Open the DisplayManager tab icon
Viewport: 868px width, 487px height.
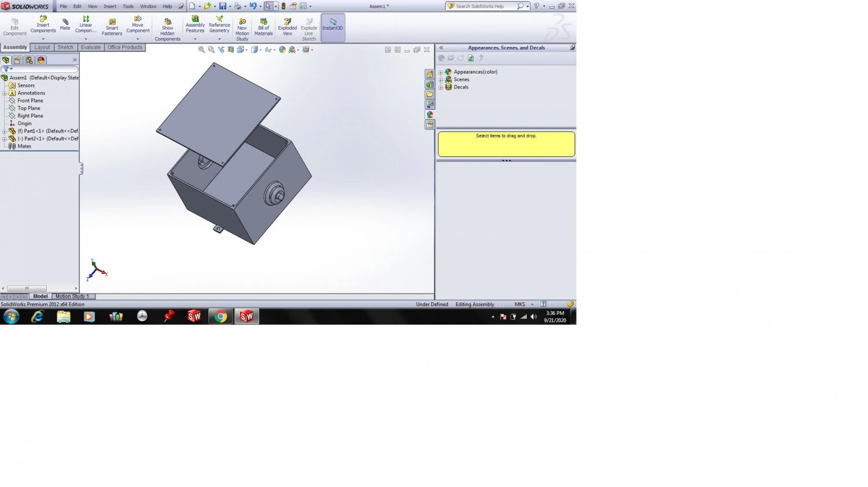41,60
